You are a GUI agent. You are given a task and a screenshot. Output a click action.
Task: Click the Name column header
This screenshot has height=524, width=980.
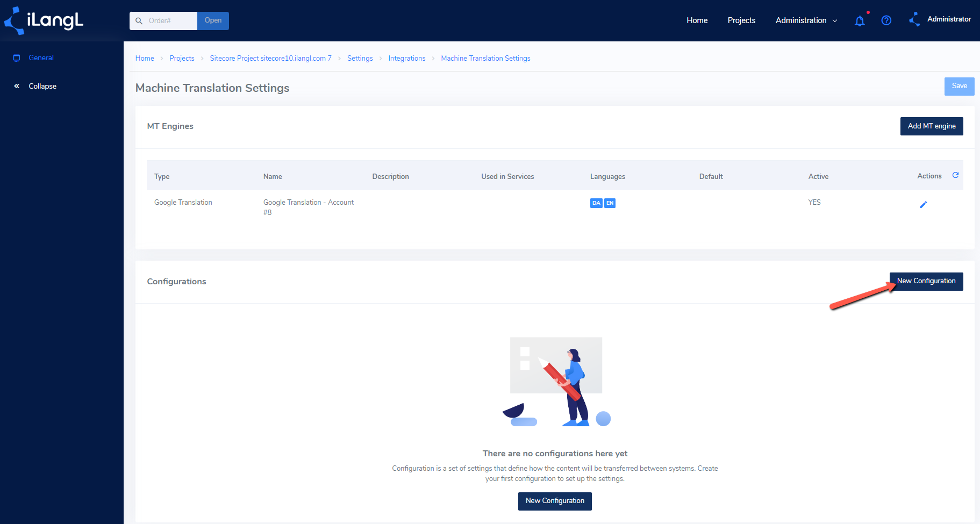(273, 177)
